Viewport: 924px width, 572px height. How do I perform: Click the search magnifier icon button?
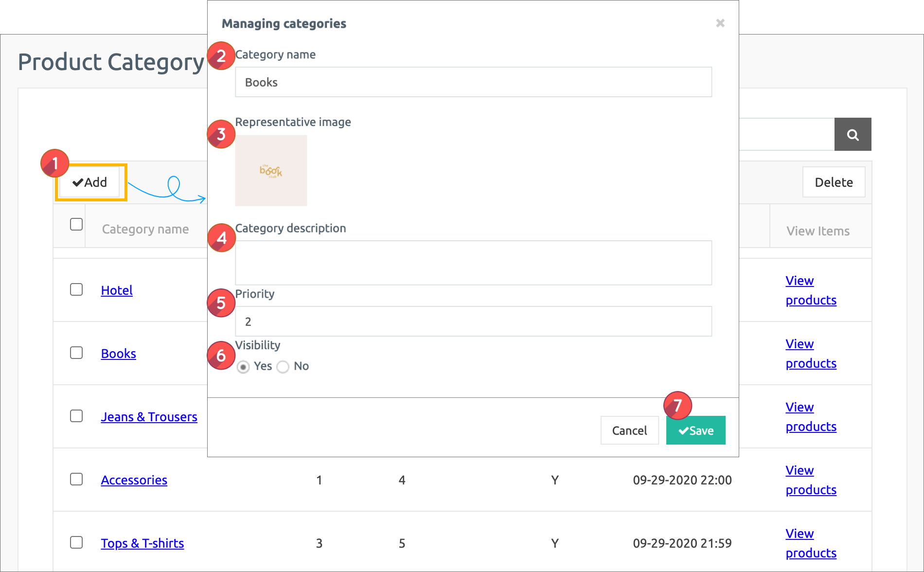853,135
